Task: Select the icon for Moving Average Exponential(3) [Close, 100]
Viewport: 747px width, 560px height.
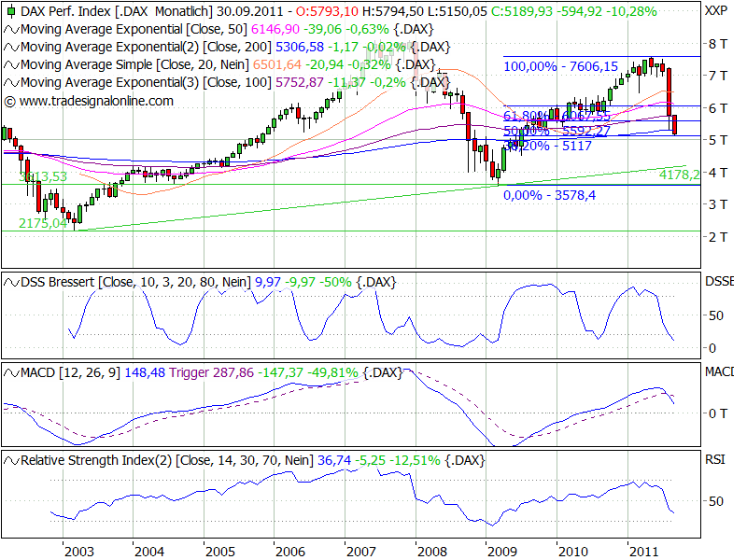Action: [x=9, y=83]
